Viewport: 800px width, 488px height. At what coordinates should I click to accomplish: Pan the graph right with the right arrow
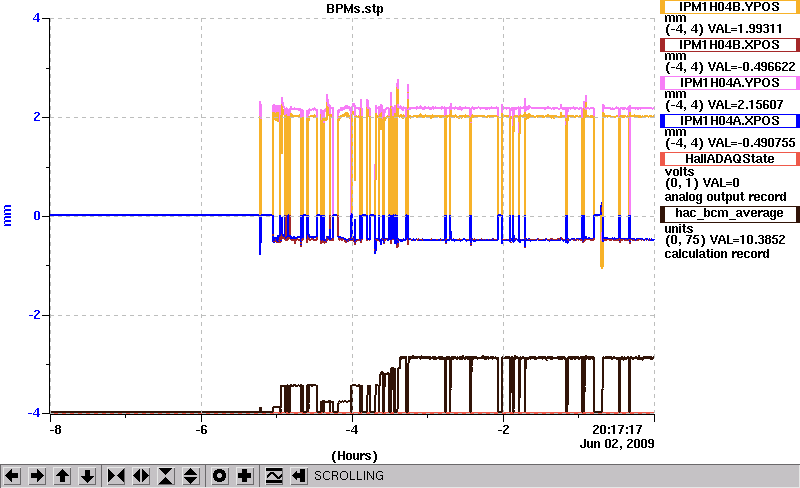coord(37,476)
